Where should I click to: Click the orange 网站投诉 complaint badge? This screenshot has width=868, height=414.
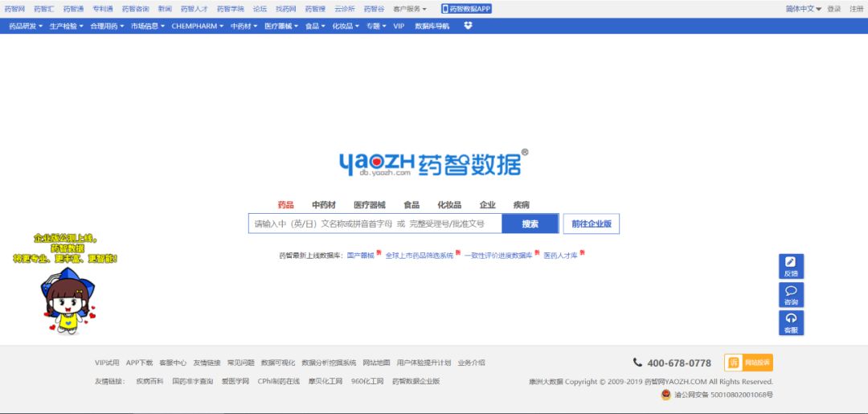pyautogui.click(x=748, y=363)
